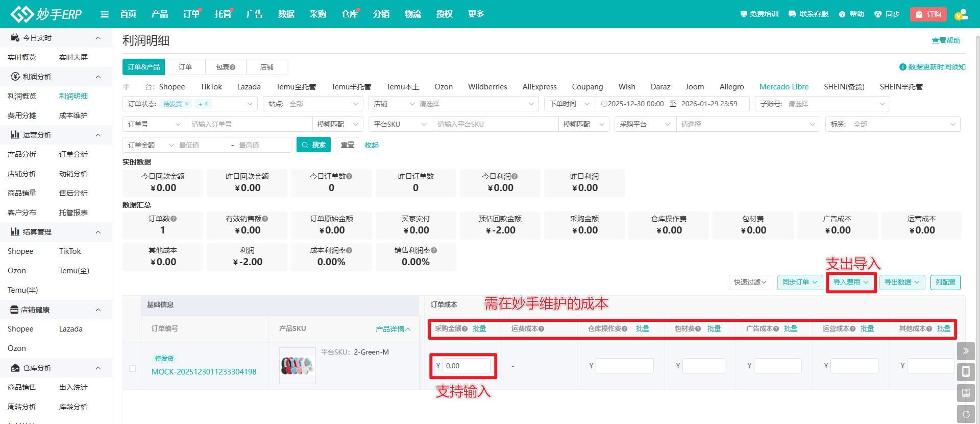Click the product thumbnail image of headphones
The width and height of the screenshot is (980, 424).
[298, 366]
